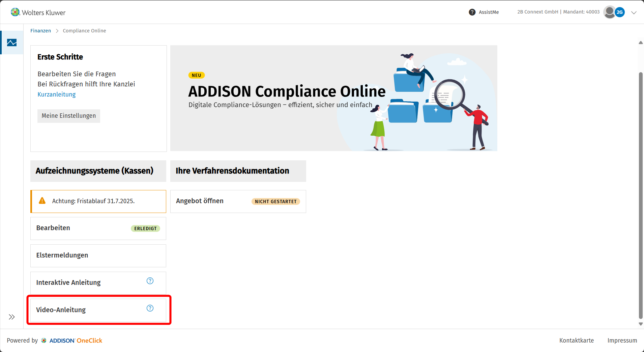Click the Finanzen chart icon in sidebar

(x=12, y=43)
